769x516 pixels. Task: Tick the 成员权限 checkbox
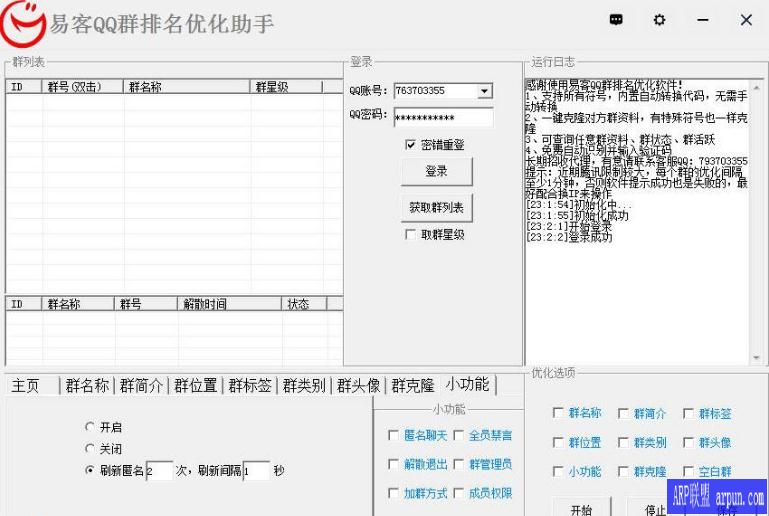459,493
